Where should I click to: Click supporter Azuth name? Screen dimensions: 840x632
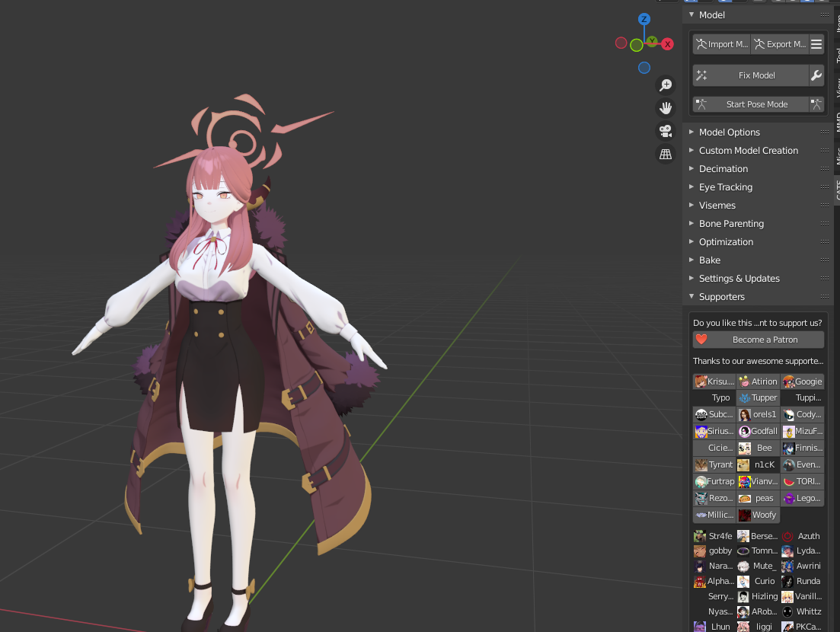pos(808,536)
